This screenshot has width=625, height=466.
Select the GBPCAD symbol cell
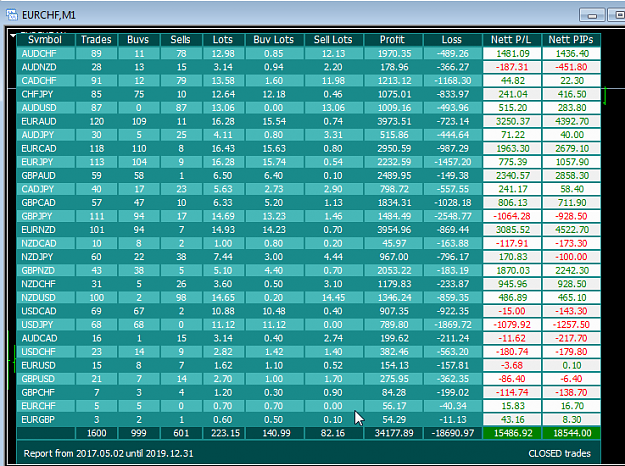(45, 203)
